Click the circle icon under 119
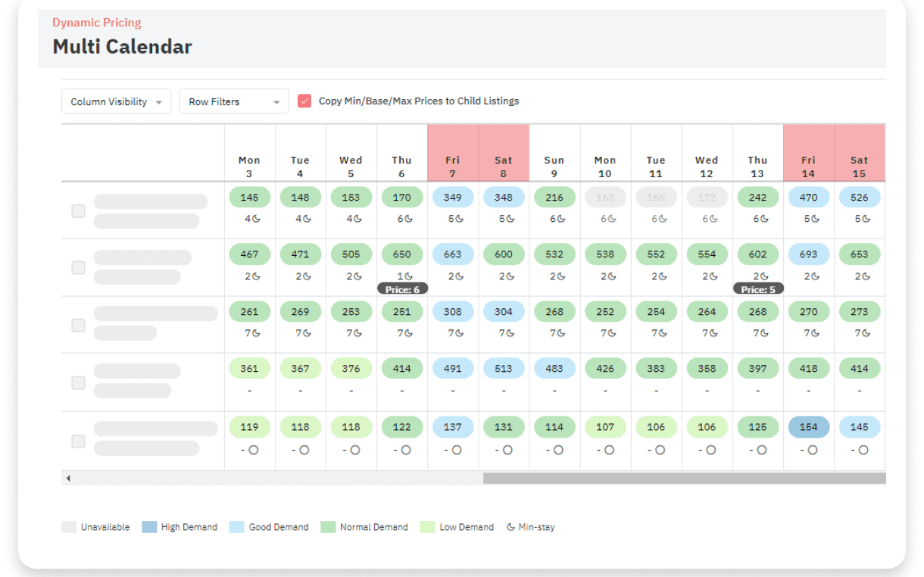The image size is (924, 577). click(x=254, y=450)
